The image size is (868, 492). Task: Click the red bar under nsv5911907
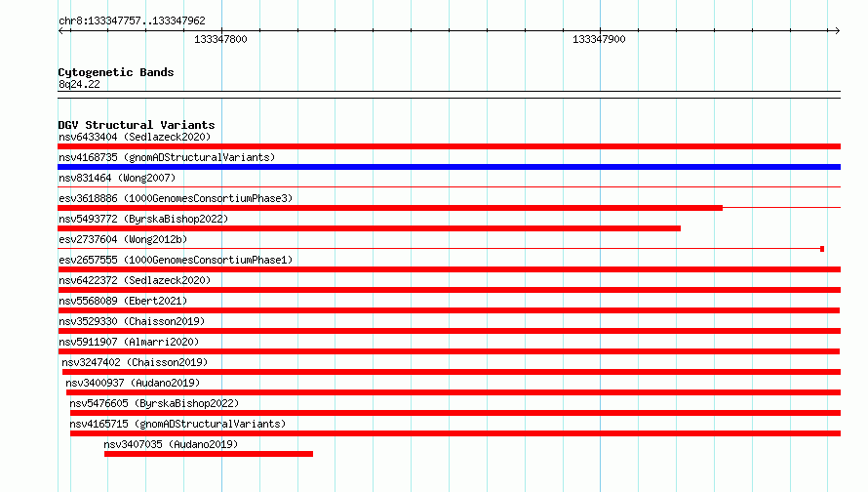(449, 351)
